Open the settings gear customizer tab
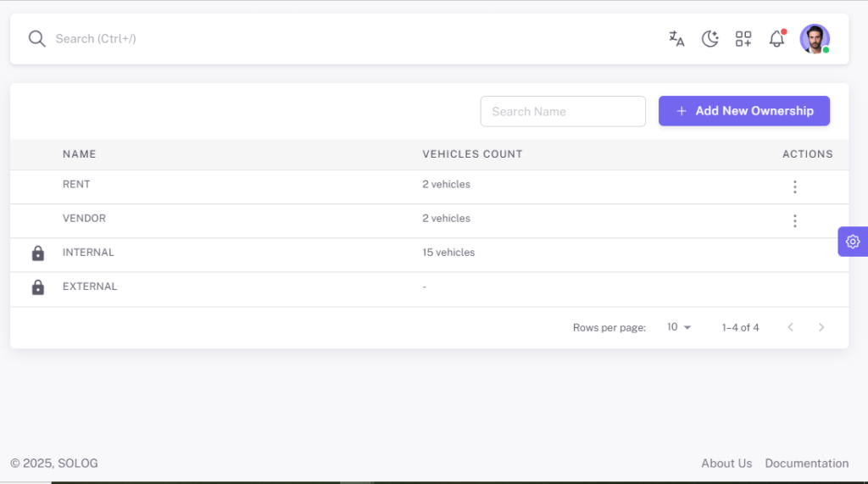The height and width of the screenshot is (484, 868). pyautogui.click(x=853, y=242)
